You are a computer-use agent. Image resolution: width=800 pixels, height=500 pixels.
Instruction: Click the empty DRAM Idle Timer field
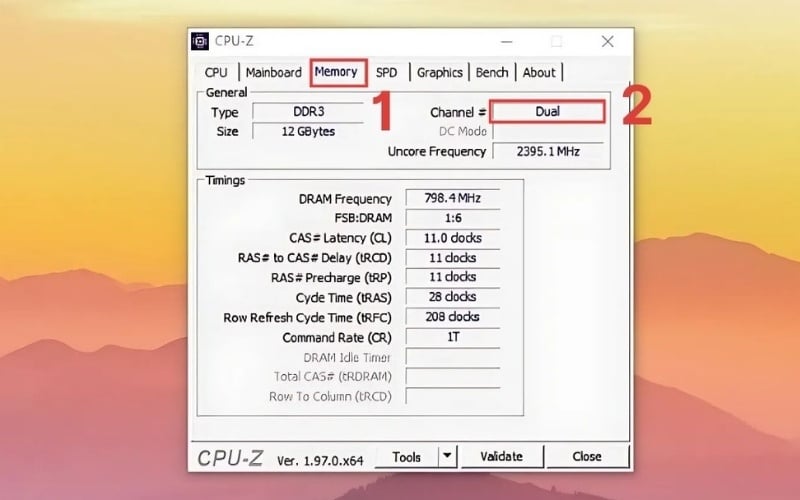point(453,357)
